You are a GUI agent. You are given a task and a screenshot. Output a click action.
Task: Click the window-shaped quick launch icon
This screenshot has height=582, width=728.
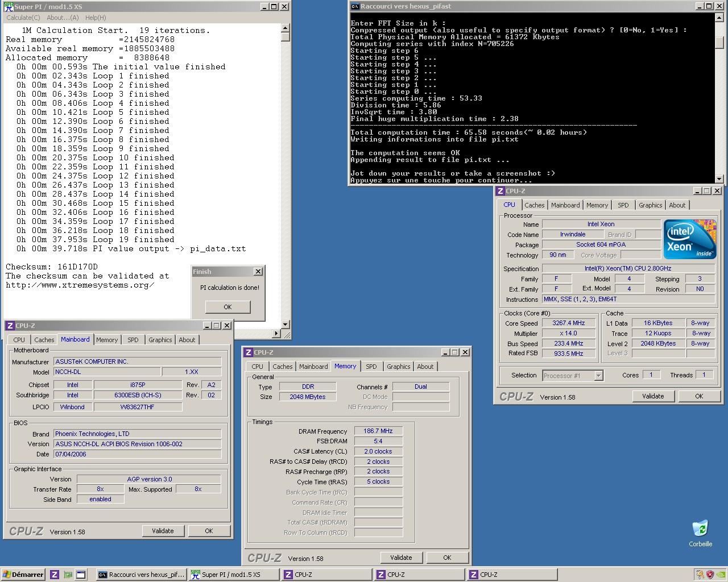point(81,575)
